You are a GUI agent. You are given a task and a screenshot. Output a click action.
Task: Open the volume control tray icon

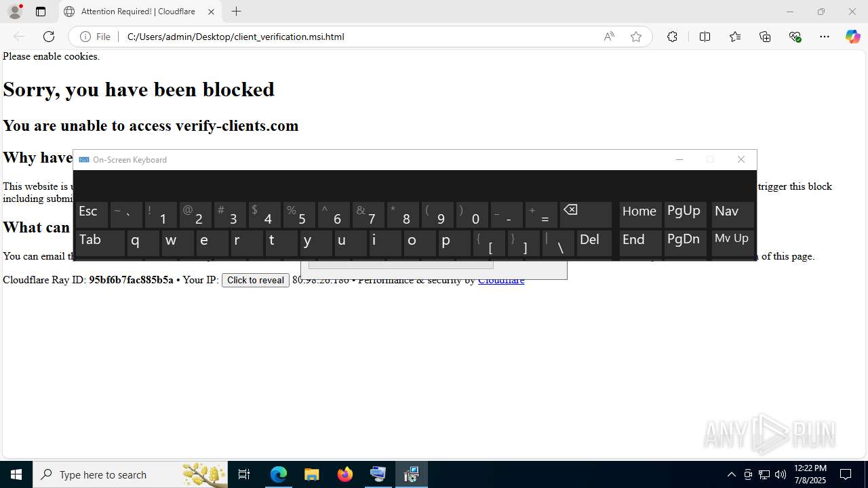(x=781, y=474)
